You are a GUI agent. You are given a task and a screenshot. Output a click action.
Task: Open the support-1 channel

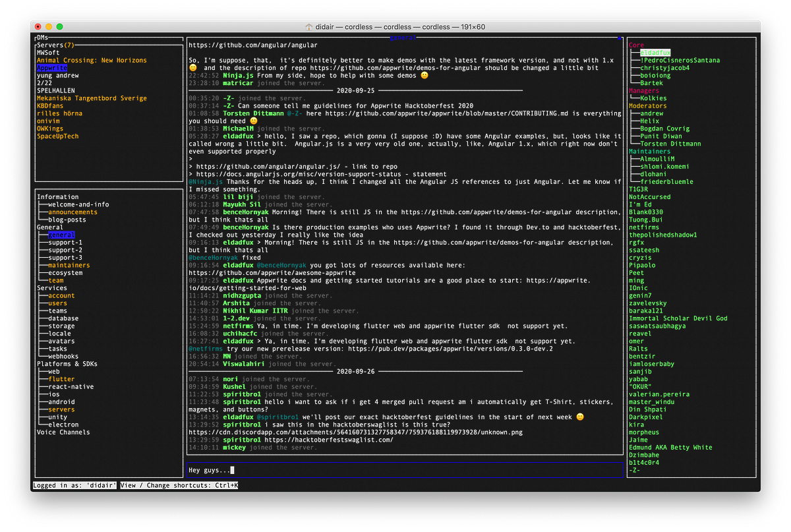(x=65, y=243)
